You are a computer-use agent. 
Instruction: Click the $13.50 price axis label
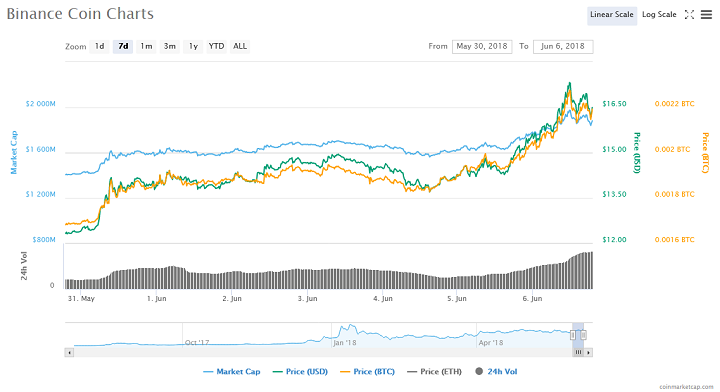click(x=614, y=194)
